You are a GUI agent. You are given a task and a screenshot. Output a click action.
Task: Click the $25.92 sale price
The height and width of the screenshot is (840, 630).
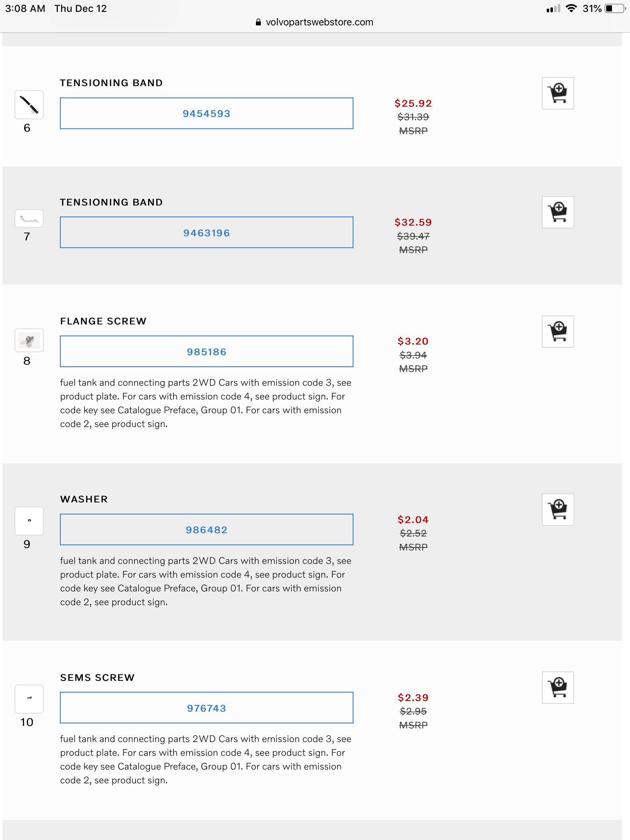click(x=413, y=103)
